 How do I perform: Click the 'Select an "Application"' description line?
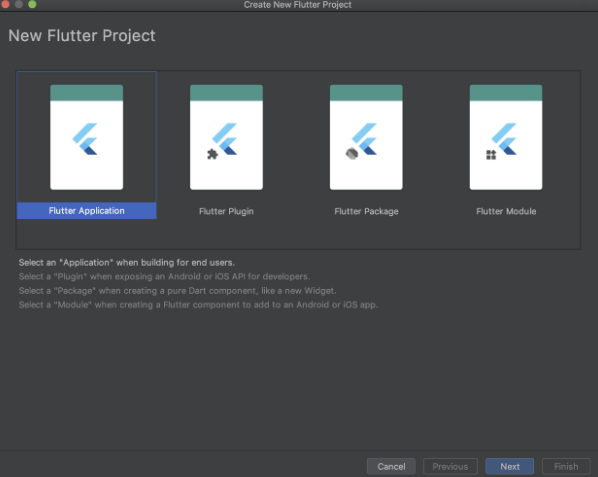[x=127, y=262]
